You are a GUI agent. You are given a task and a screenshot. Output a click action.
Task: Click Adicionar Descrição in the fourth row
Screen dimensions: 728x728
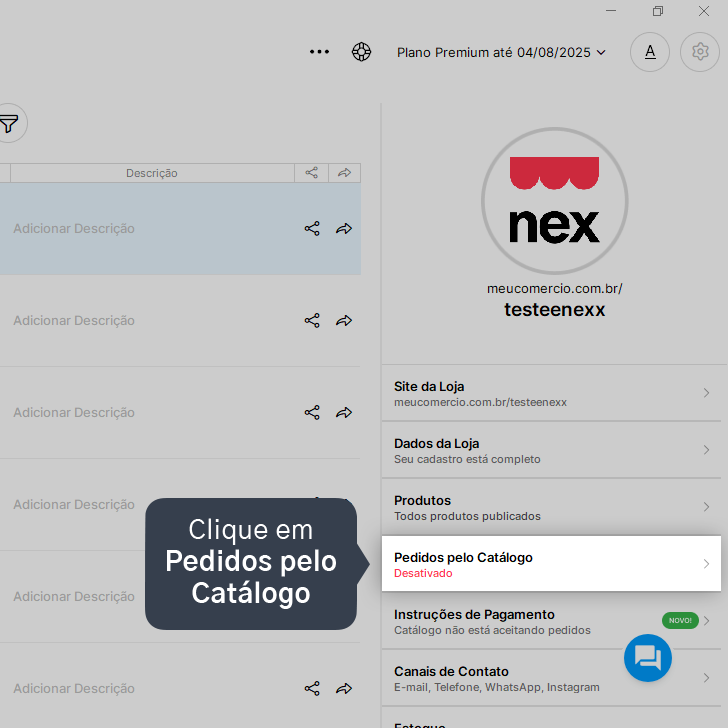[74, 504]
